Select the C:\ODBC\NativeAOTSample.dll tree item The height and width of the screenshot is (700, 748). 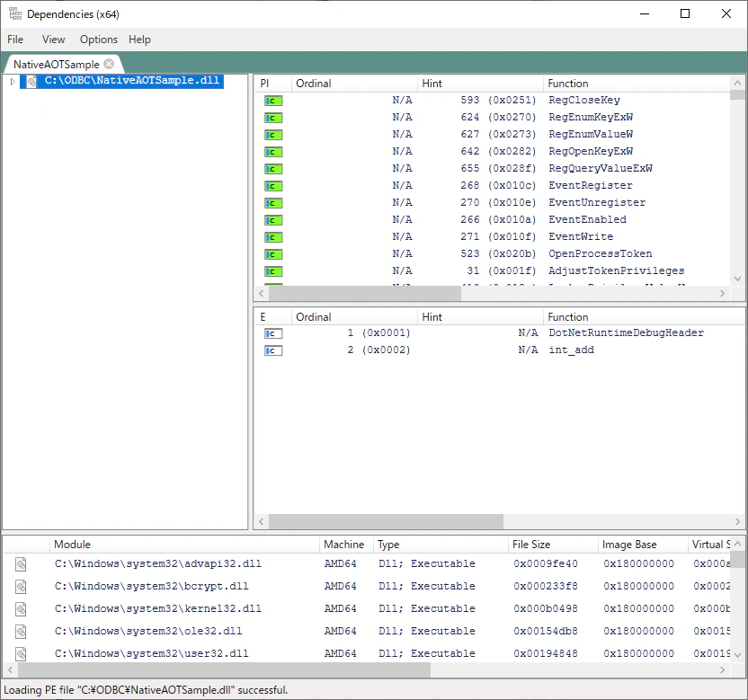pyautogui.click(x=132, y=81)
